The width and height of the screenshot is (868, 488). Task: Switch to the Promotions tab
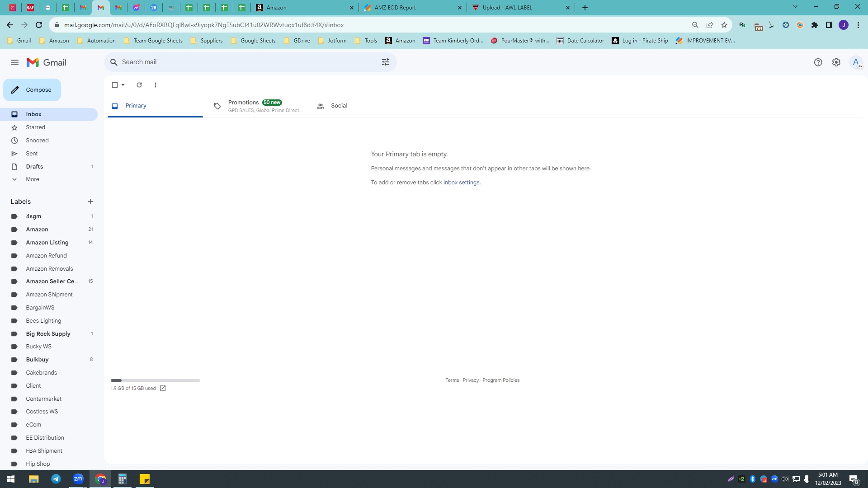[x=258, y=106]
